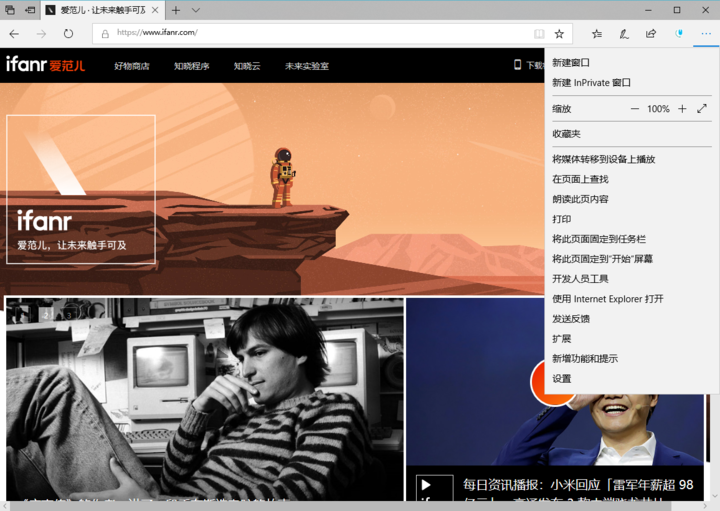Expand the tab preview chevron
The width and height of the screenshot is (720, 511).
click(x=196, y=10)
